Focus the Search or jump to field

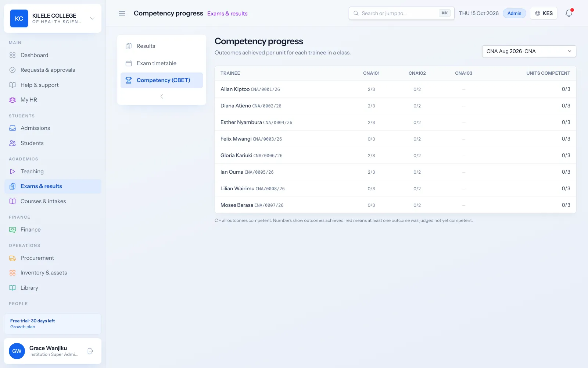click(x=401, y=13)
